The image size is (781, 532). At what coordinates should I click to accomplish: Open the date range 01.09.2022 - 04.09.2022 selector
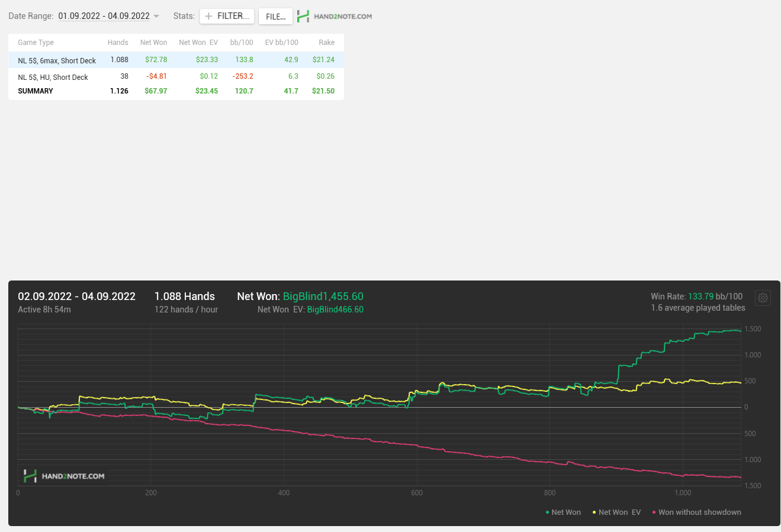[x=104, y=16]
